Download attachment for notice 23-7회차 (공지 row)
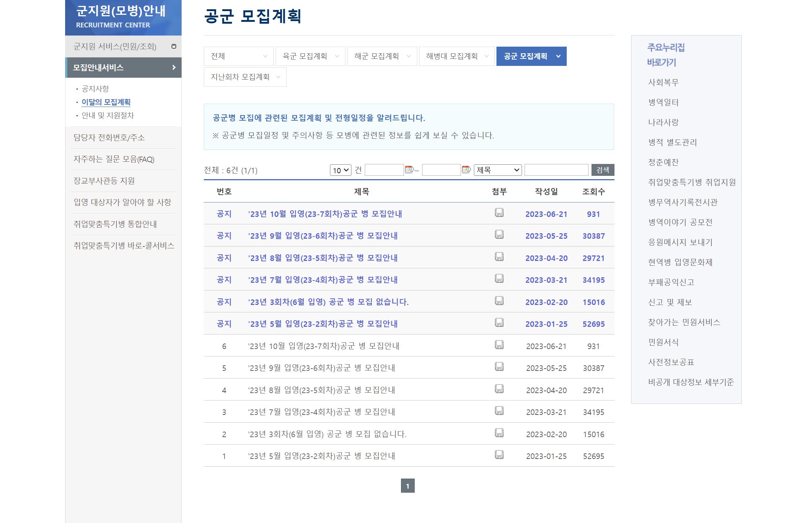This screenshot has height=523, width=812. 499,212
